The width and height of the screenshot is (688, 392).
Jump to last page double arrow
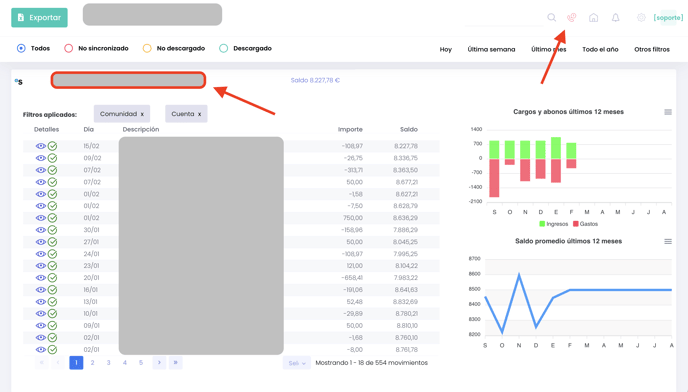click(176, 363)
